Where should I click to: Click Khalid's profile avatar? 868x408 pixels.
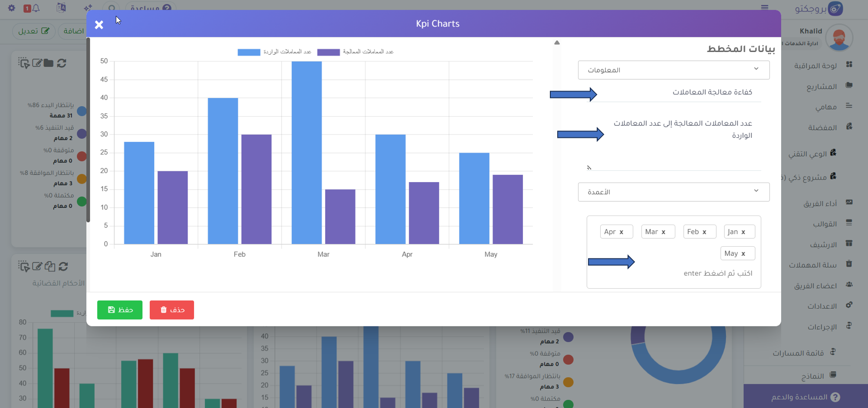[x=838, y=38]
